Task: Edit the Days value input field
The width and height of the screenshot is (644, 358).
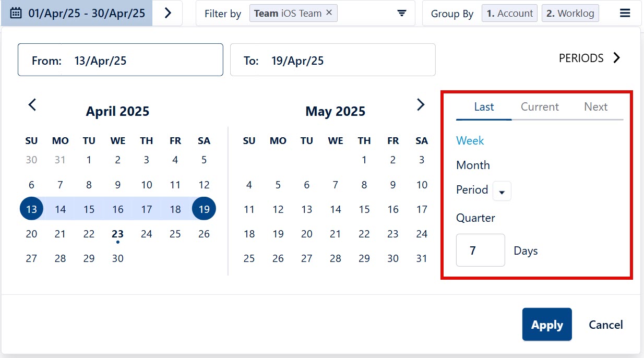Action: 480,250
